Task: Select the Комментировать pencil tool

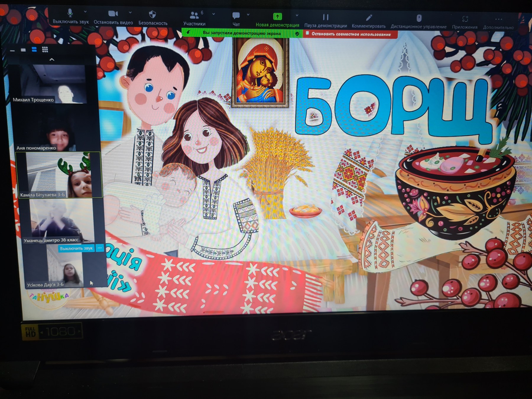Action: 369,18
